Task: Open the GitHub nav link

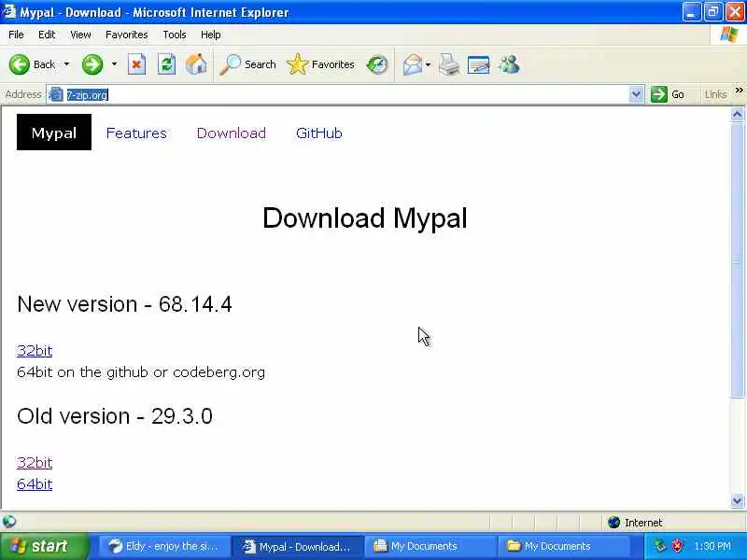Action: point(319,133)
